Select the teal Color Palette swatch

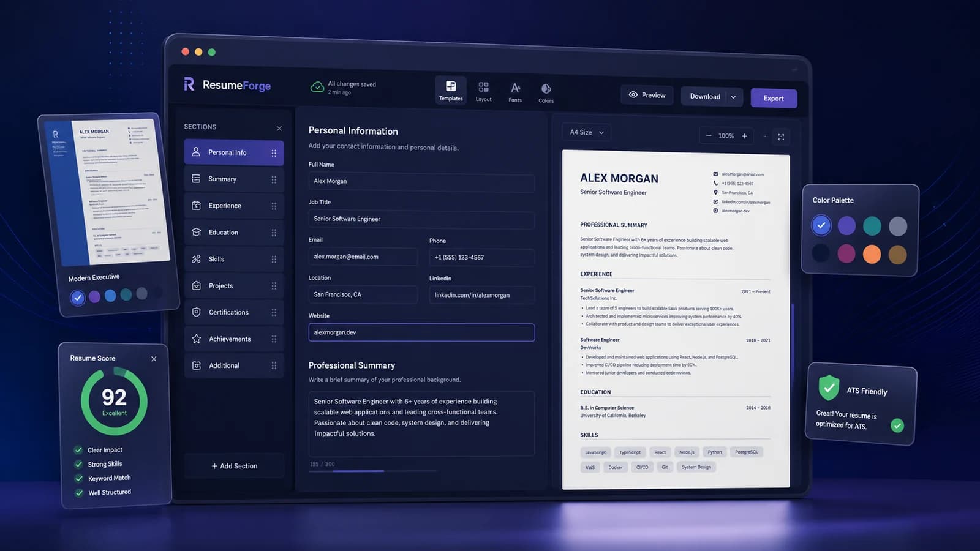[872, 226]
